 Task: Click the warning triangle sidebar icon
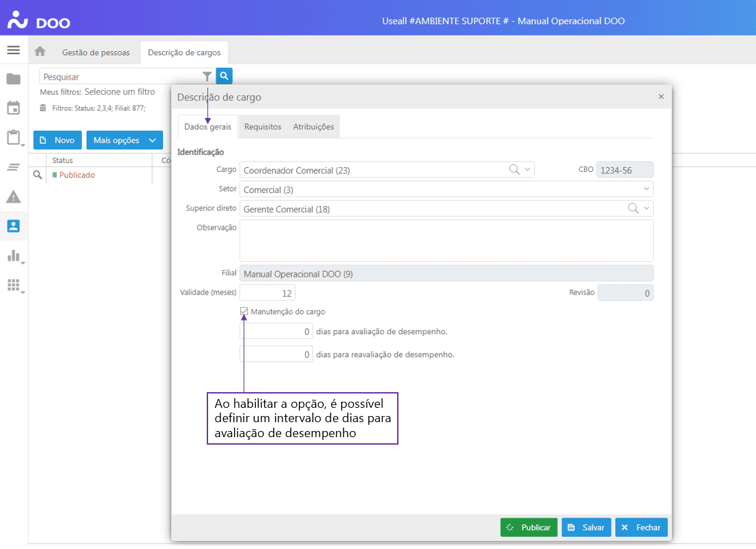pos(14,197)
